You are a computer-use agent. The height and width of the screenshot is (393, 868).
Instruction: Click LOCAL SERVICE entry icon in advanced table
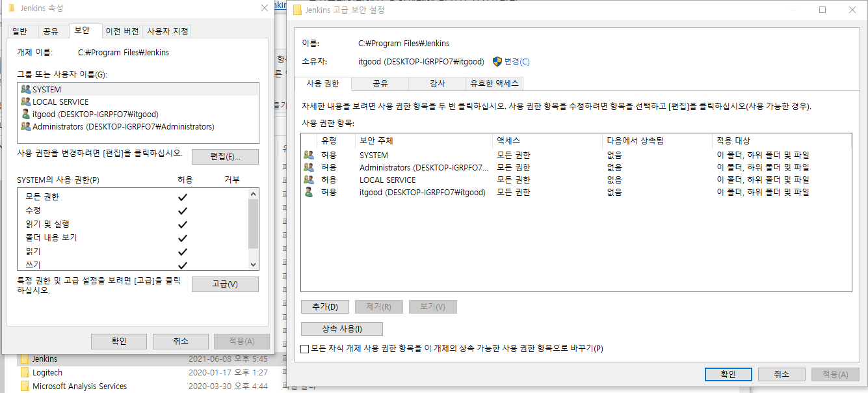(x=309, y=180)
